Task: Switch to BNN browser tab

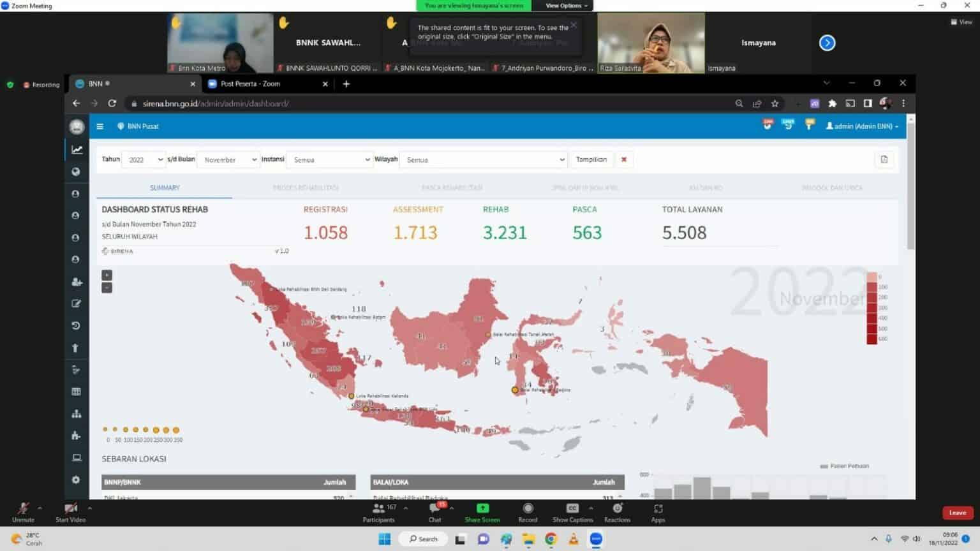Action: pos(134,84)
